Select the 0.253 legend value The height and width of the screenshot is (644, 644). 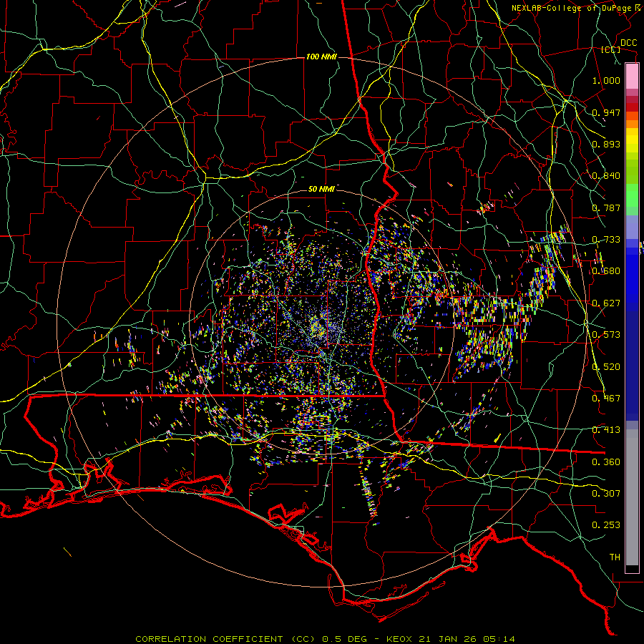pyautogui.click(x=606, y=525)
